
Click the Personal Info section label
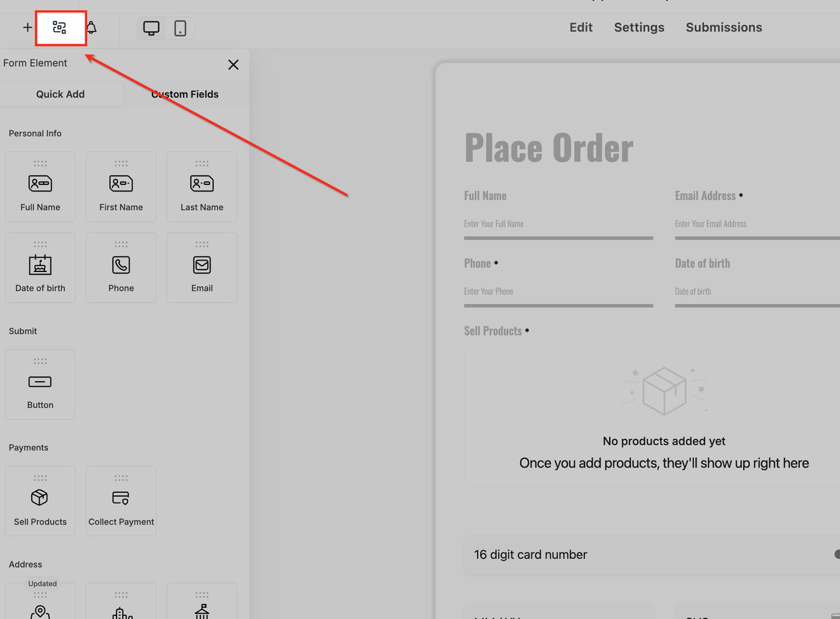(x=35, y=133)
